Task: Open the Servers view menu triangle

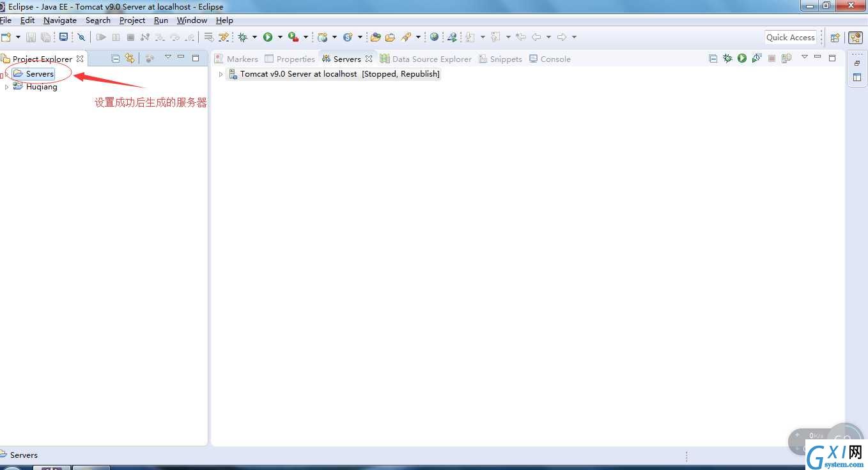Action: pos(805,57)
